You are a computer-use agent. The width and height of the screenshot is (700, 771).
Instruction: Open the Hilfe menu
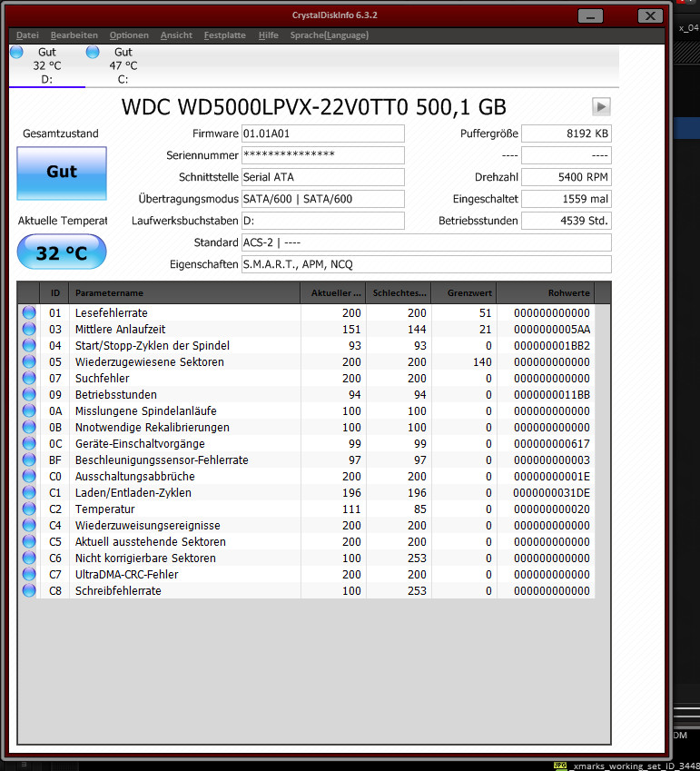269,35
